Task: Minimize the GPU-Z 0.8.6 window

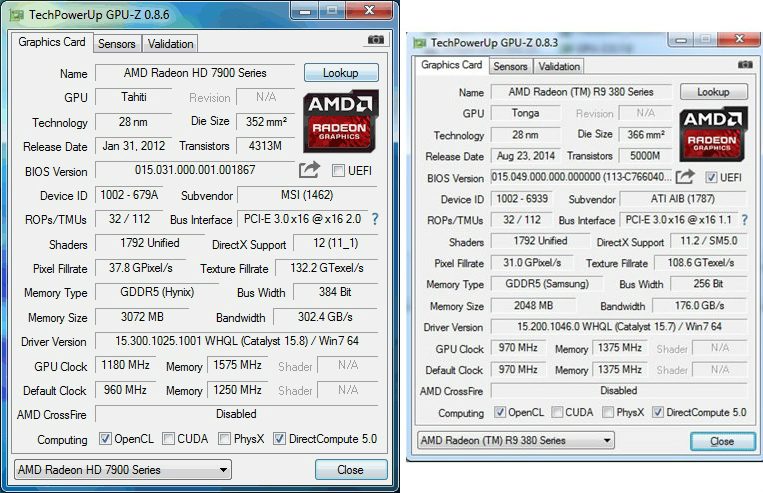Action: 305,10
